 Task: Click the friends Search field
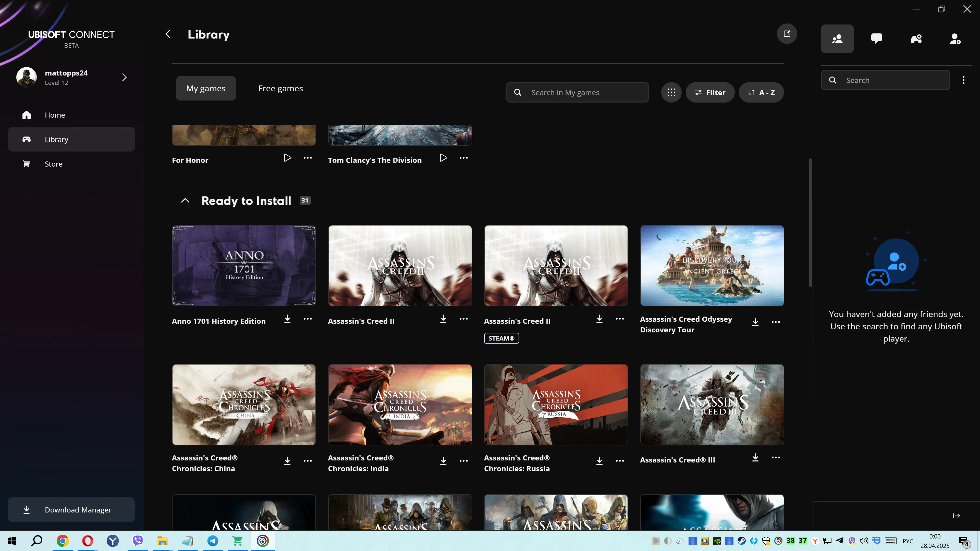(x=885, y=80)
